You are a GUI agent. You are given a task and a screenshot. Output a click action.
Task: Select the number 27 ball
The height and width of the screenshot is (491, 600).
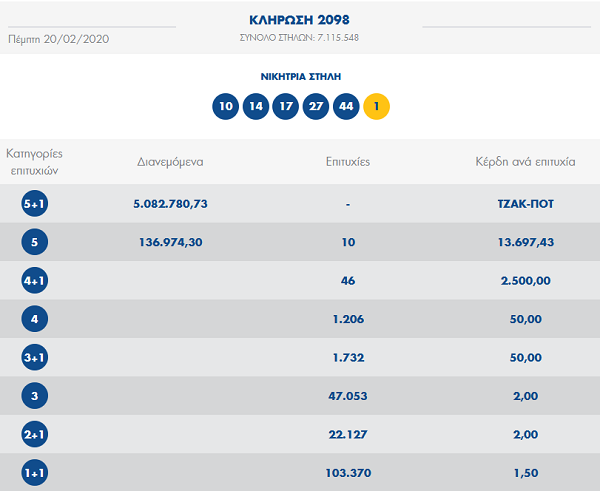pyautogui.click(x=316, y=105)
